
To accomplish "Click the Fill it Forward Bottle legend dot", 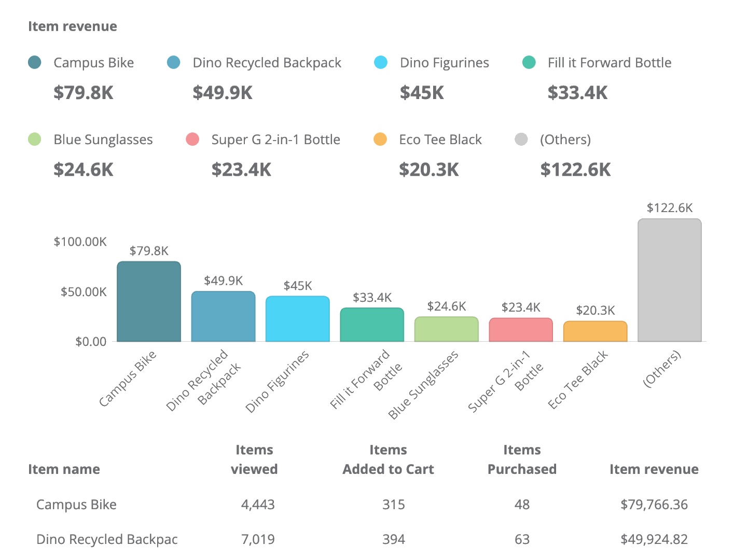I will pos(529,62).
